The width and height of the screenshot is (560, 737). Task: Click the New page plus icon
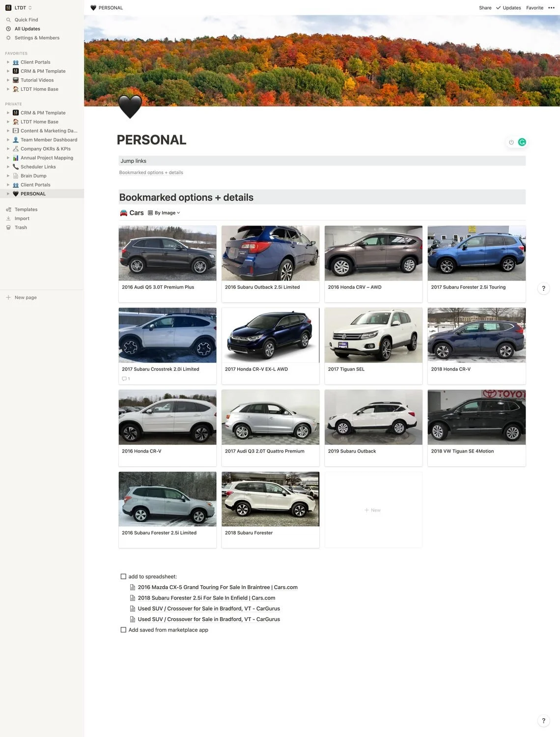[x=8, y=297]
